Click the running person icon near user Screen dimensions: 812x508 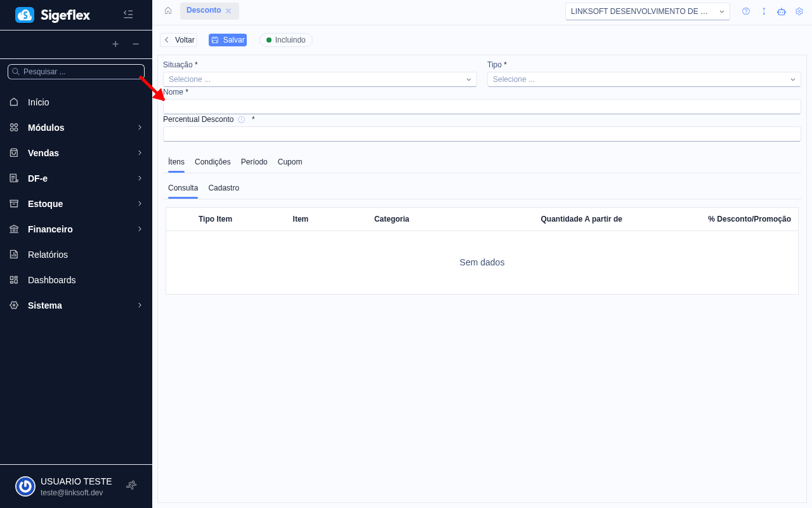point(131,485)
